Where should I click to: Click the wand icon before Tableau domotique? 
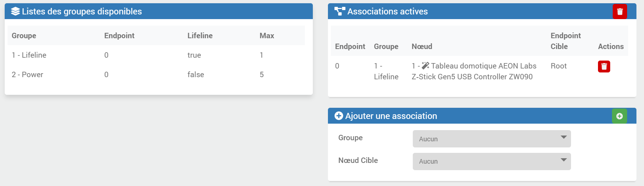(x=425, y=66)
